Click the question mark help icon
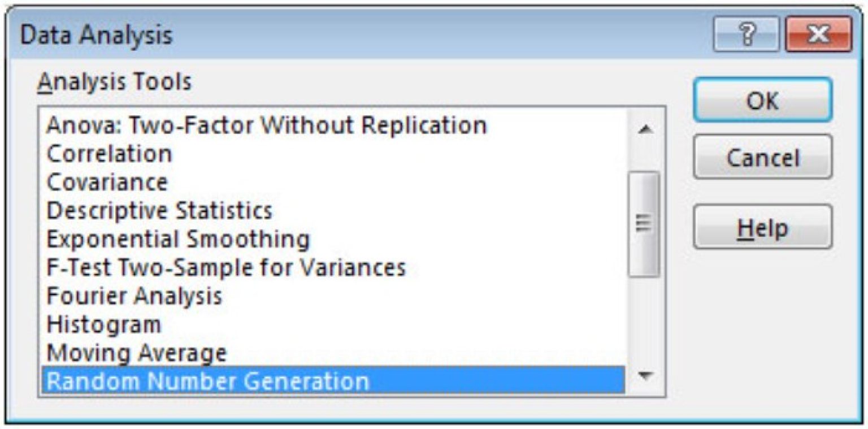The width and height of the screenshot is (868, 429). [748, 36]
